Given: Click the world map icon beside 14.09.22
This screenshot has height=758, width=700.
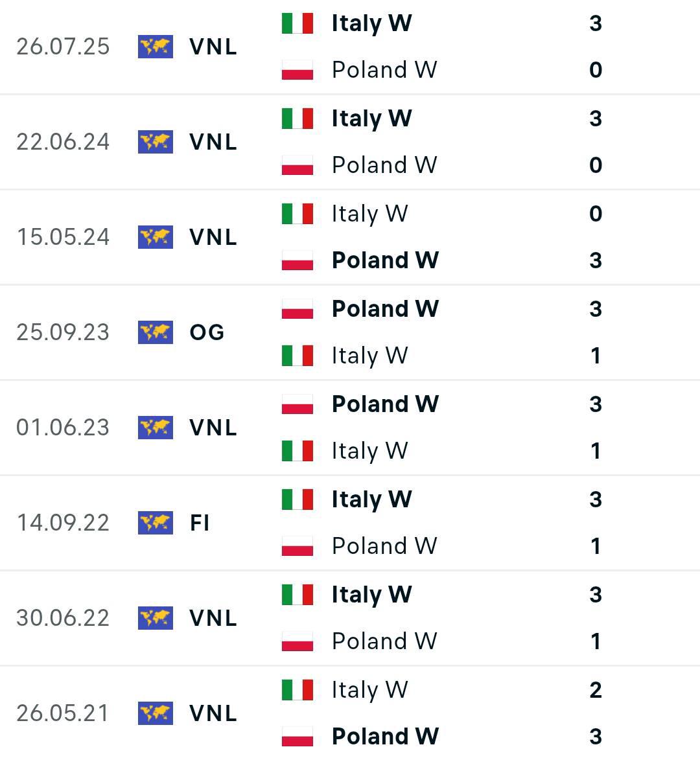Looking at the screenshot, I should coord(156,523).
